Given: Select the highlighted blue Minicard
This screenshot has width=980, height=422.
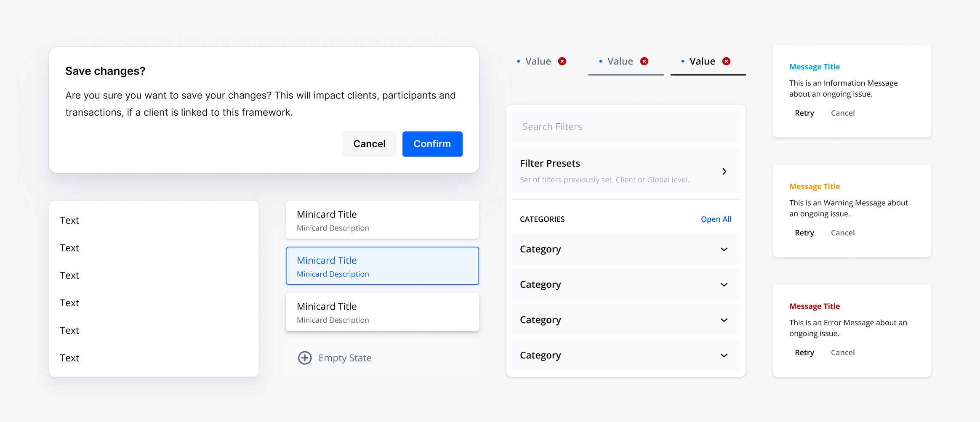Looking at the screenshot, I should click(x=382, y=266).
